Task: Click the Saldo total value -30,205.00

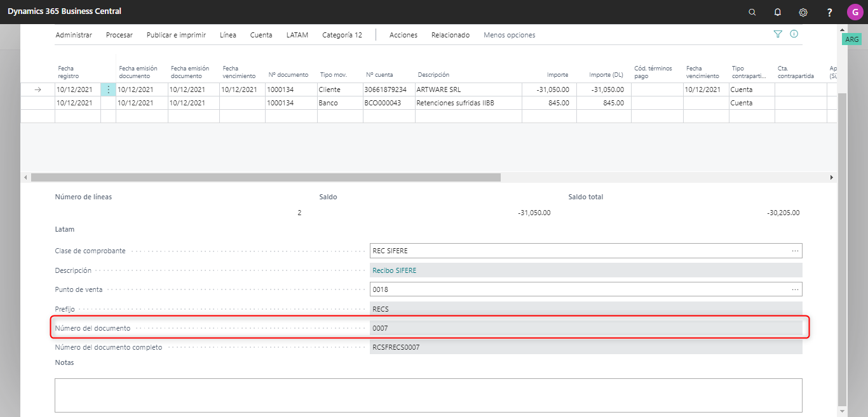Action: click(783, 213)
